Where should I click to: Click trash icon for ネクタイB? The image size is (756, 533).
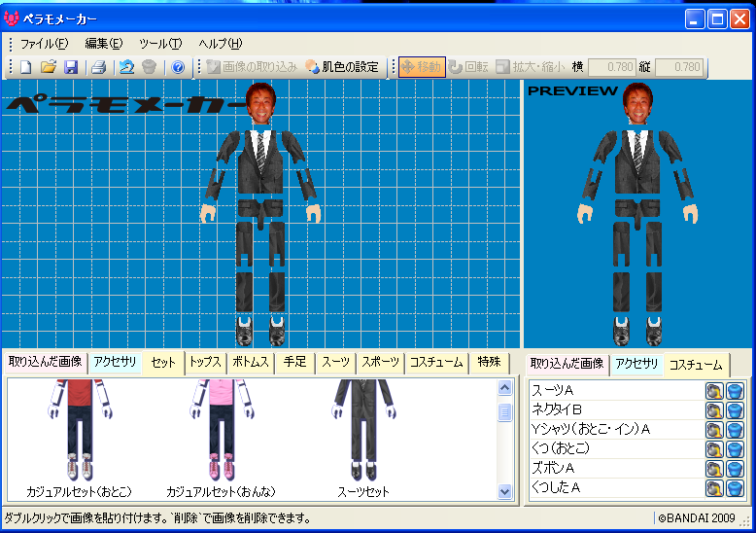click(x=735, y=409)
